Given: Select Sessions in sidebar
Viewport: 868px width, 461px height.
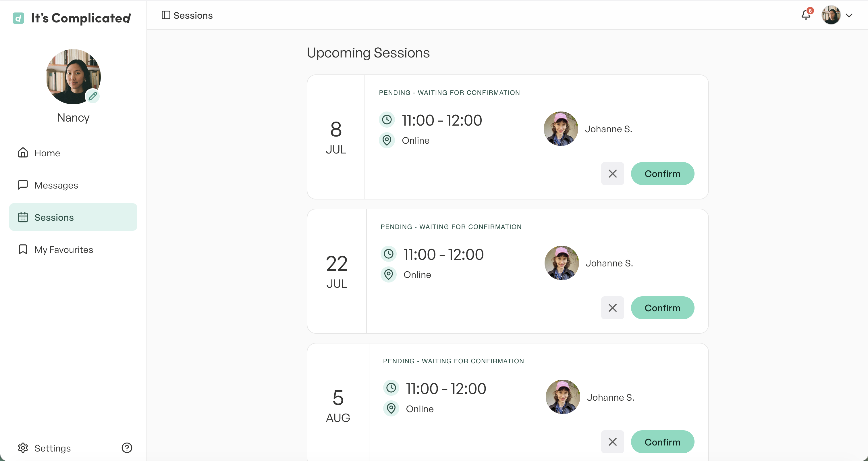Looking at the screenshot, I should 73,217.
